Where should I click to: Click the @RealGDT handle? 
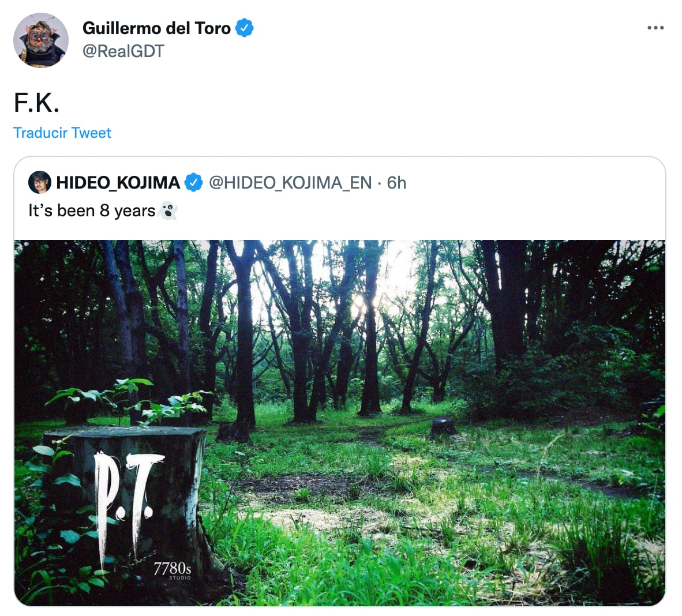123,51
